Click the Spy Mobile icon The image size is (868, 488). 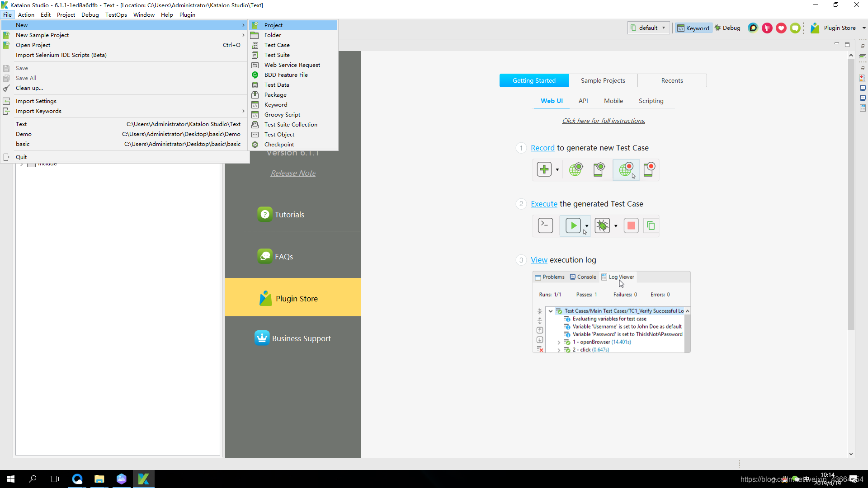click(599, 169)
